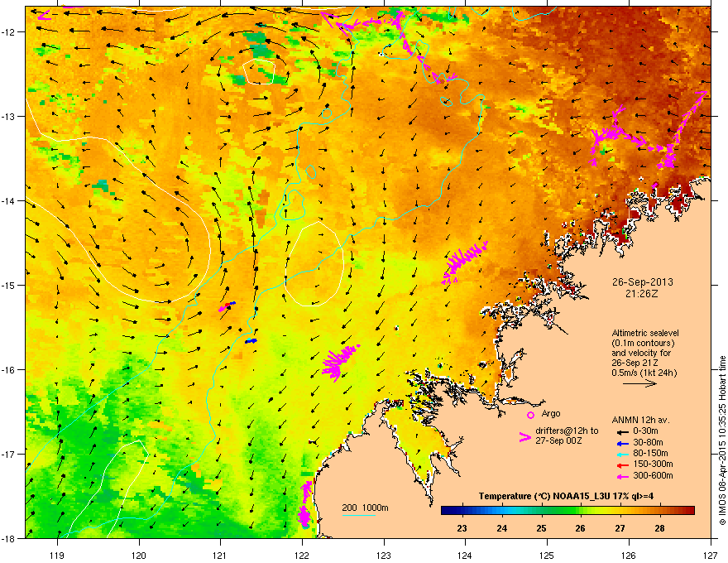Click the latitude axis label -16
Viewport: 728px width, 563px height.
(x=9, y=370)
